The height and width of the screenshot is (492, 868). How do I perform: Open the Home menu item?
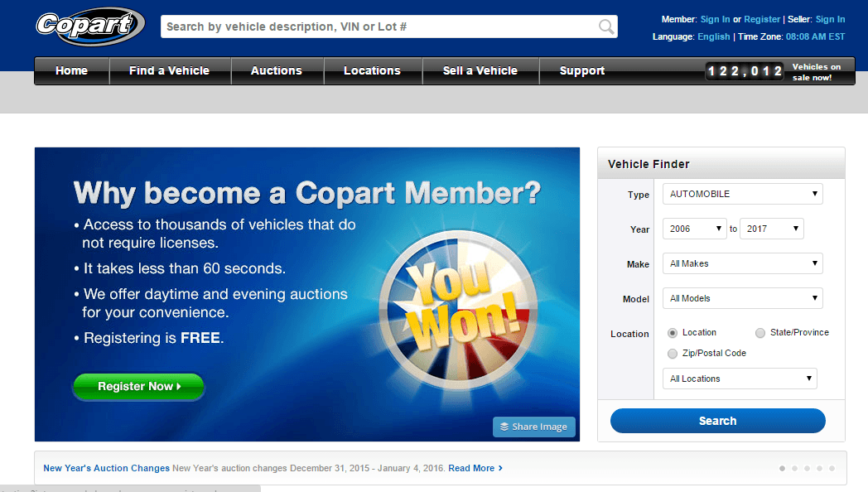click(x=71, y=71)
